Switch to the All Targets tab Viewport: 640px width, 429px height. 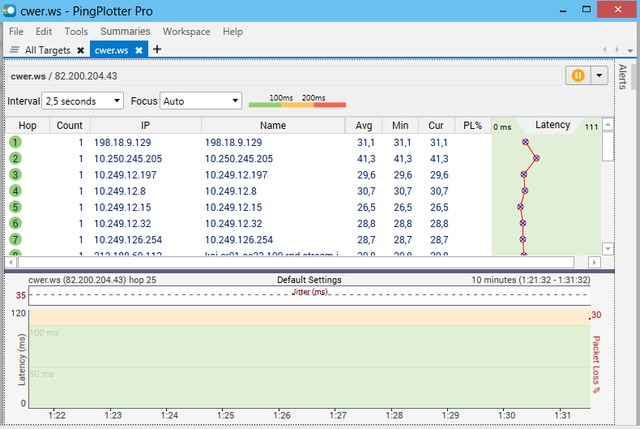[47, 50]
